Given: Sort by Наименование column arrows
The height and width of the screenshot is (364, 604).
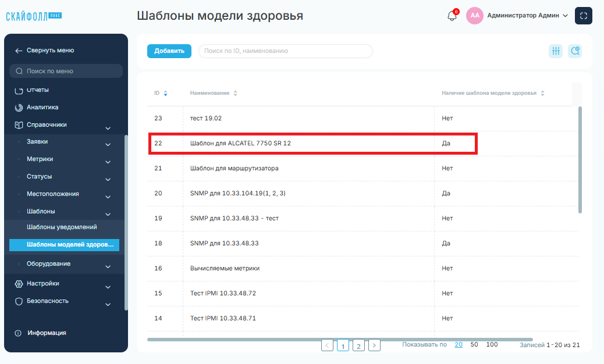Looking at the screenshot, I should [235, 93].
